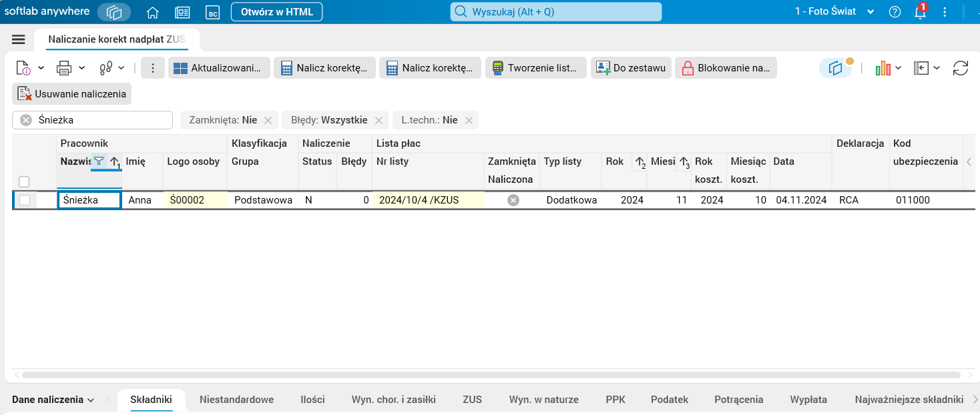The width and height of the screenshot is (980, 415).
Task: Select the Naliczanie korekt nadpłat ZUS tab
Action: click(117, 39)
